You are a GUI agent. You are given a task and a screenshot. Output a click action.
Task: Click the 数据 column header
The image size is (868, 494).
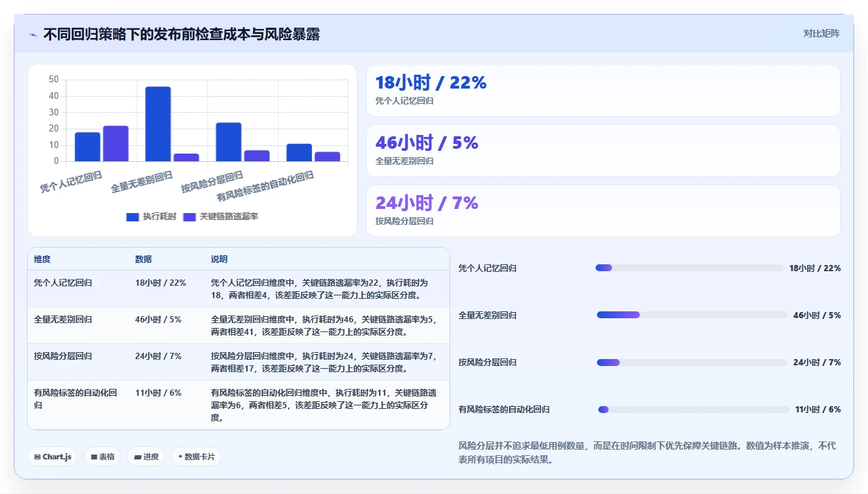tap(143, 259)
